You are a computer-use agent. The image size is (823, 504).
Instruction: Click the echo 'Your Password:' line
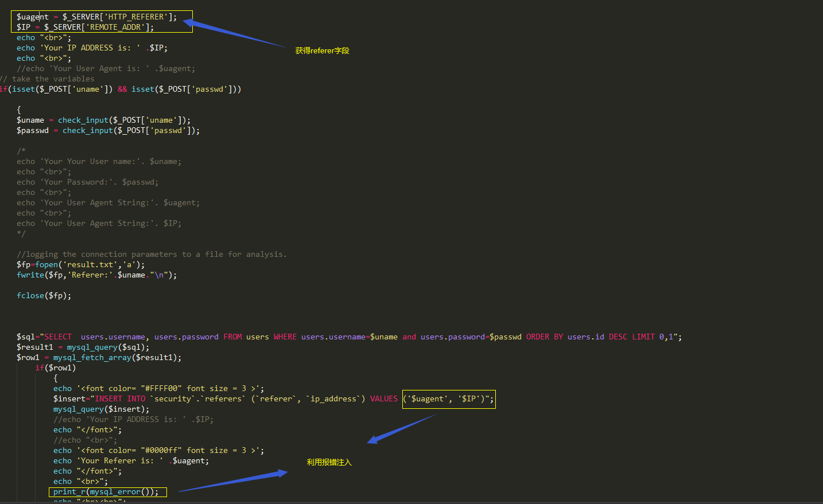(87, 182)
